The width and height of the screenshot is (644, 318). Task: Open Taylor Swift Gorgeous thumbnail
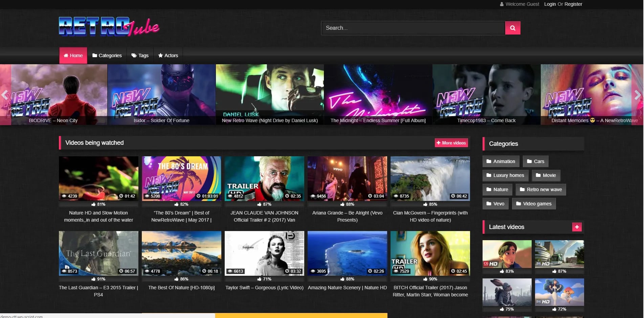click(x=264, y=253)
